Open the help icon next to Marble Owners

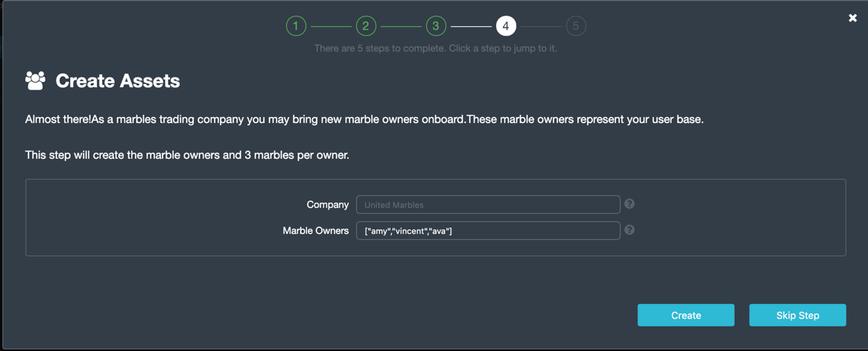630,230
